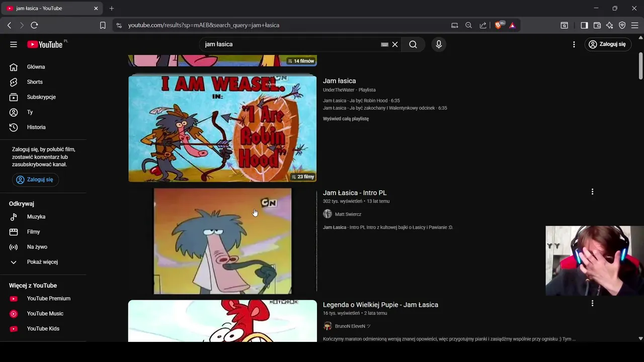The width and height of the screenshot is (644, 362).
Task: Open the Jam Łasica - Intro PL title
Action: tap(355, 193)
